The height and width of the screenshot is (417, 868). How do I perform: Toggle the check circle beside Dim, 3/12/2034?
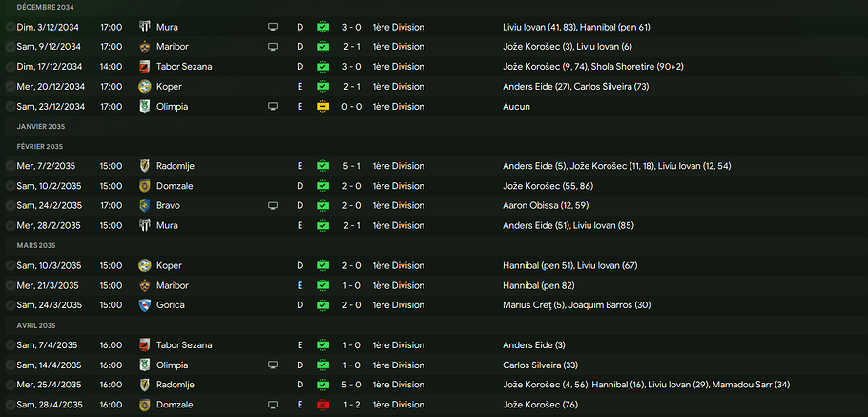(10, 27)
